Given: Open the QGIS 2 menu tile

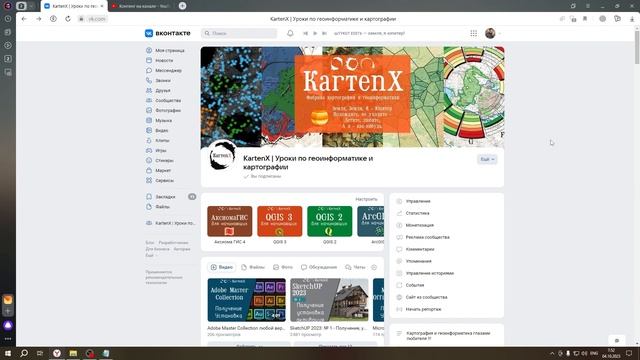Looking at the screenshot, I should coord(329,225).
